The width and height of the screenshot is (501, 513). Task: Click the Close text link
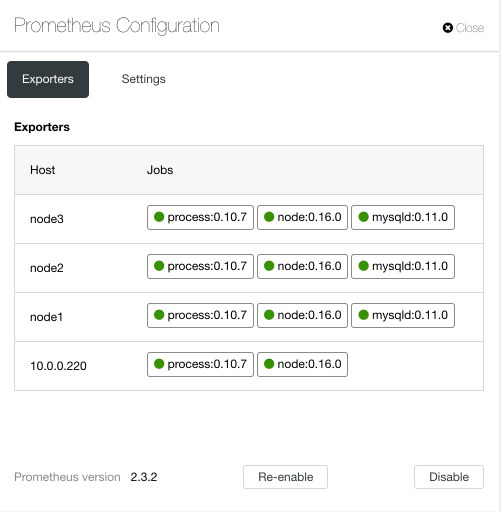click(470, 28)
